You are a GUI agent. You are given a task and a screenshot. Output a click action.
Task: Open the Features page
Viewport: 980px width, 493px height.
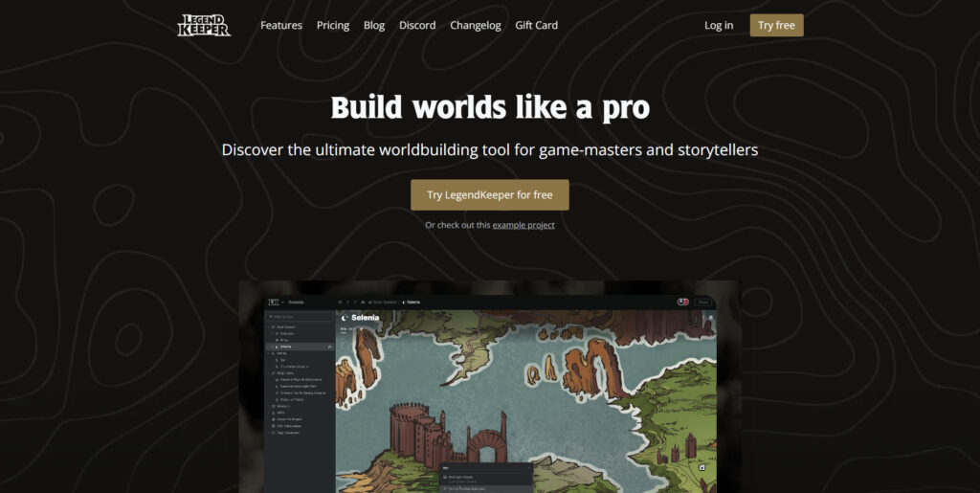pos(280,26)
